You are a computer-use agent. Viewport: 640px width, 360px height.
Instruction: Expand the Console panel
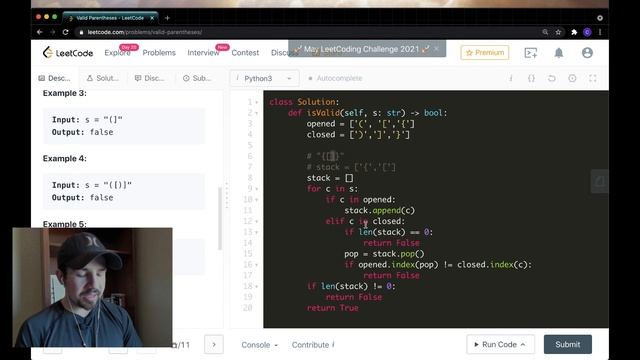(260, 345)
